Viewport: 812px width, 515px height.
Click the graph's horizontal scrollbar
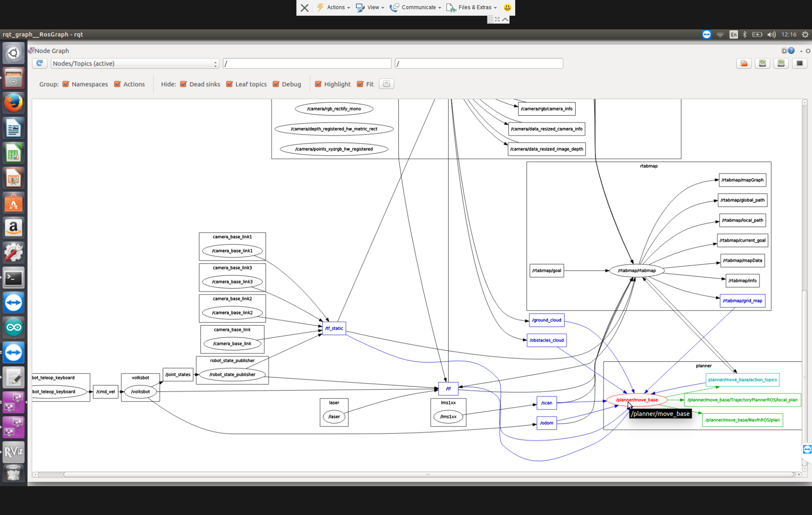tap(428, 474)
